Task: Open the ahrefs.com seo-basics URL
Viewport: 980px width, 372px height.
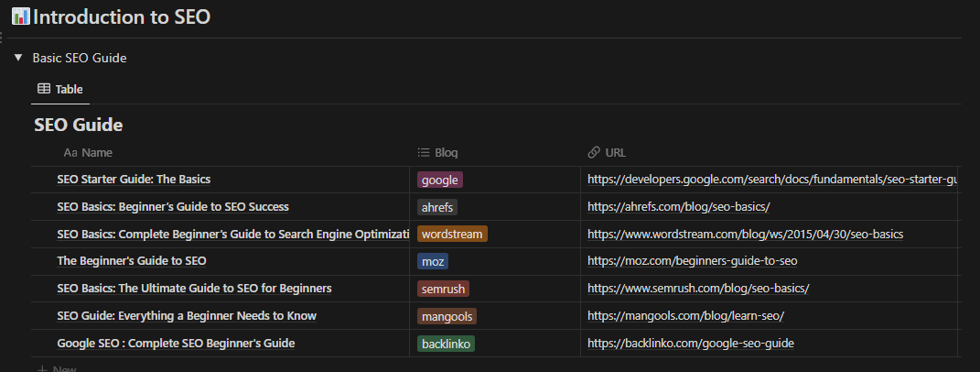Action: pyautogui.click(x=678, y=207)
